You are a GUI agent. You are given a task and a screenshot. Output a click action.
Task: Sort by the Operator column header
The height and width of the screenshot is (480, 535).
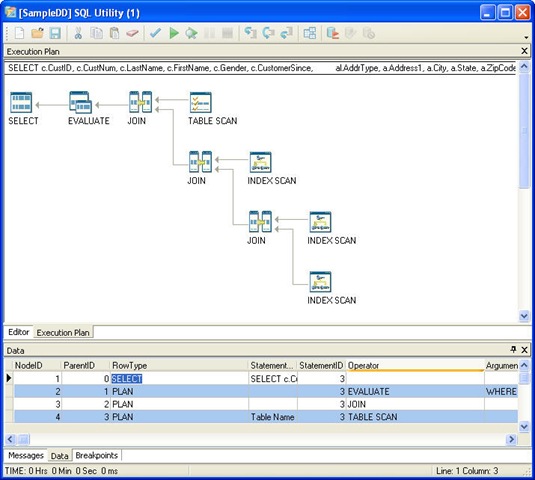tap(415, 365)
